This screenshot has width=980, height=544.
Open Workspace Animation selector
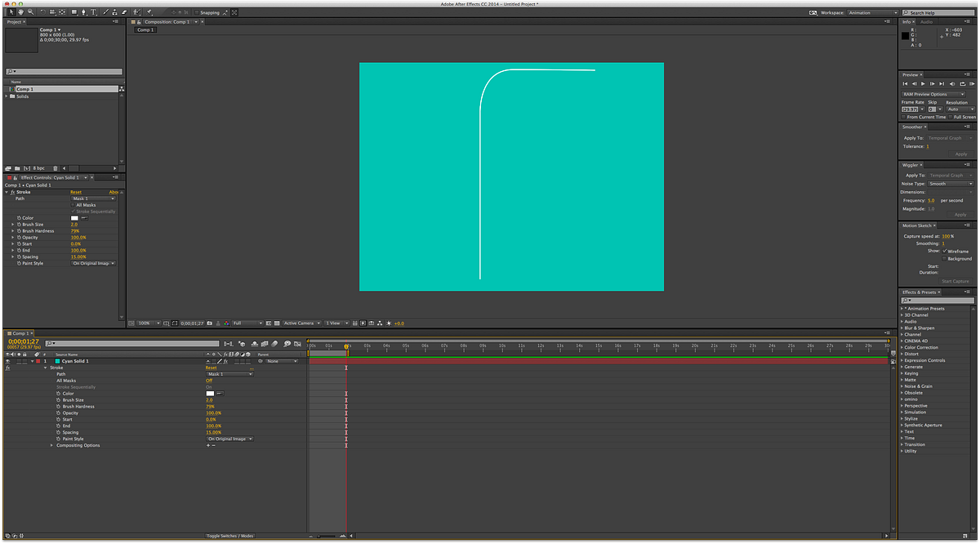point(871,13)
